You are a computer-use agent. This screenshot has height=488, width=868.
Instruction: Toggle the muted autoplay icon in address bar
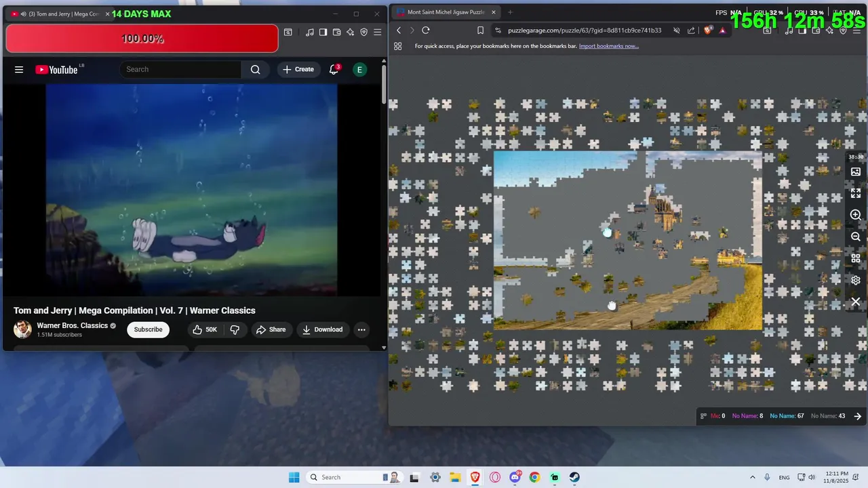pos(677,30)
